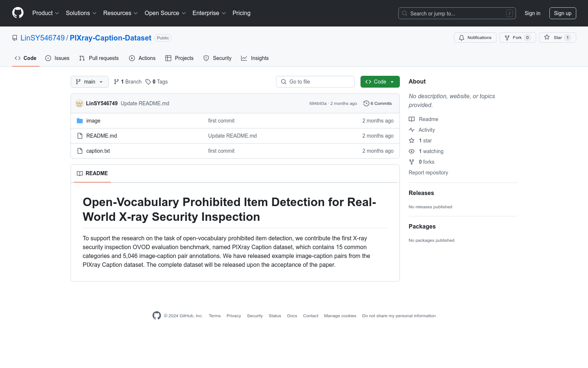Expand the Open Source menu

[x=165, y=13]
